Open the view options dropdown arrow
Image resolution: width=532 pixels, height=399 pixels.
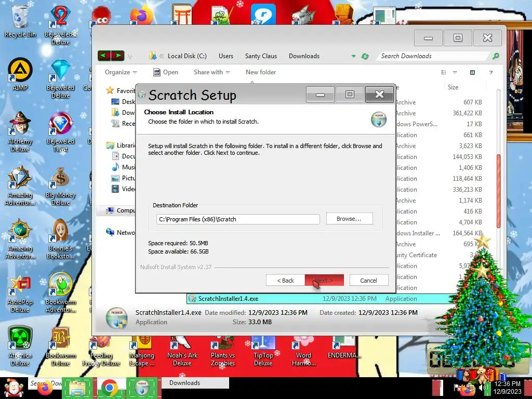455,72
